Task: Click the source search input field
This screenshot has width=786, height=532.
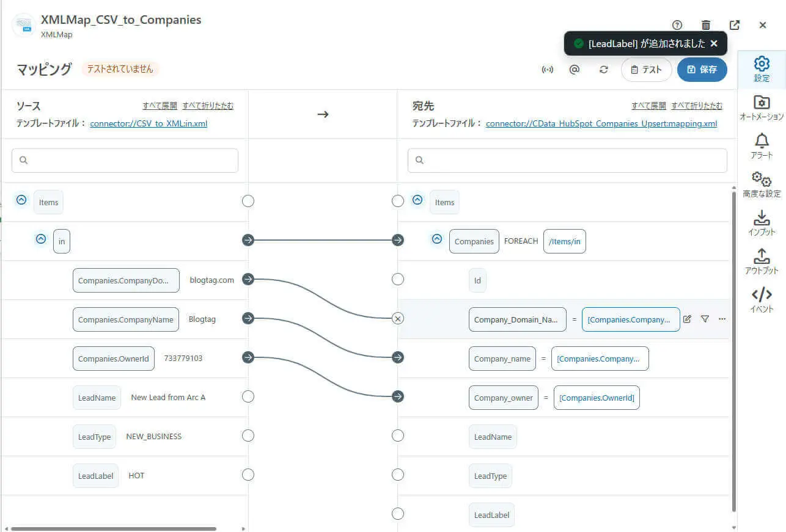Action: pyautogui.click(x=125, y=161)
